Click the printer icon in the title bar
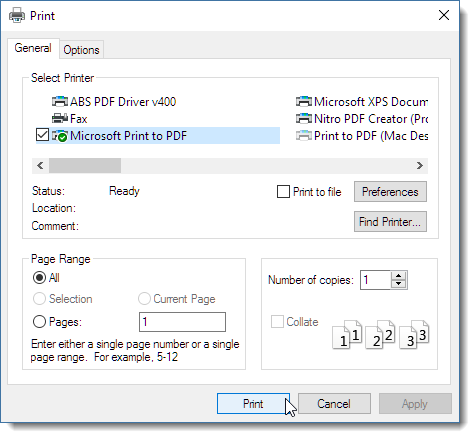Viewport: 475px width, 438px height. tap(17, 16)
